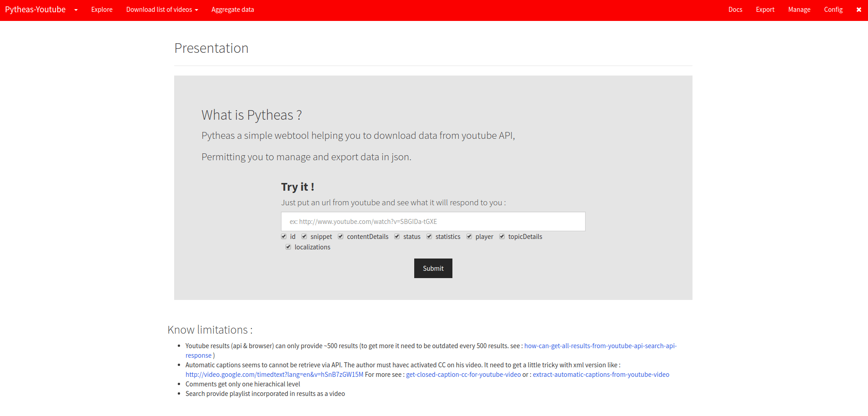The image size is (868, 416).
Task: Open the Docs page
Action: click(735, 10)
